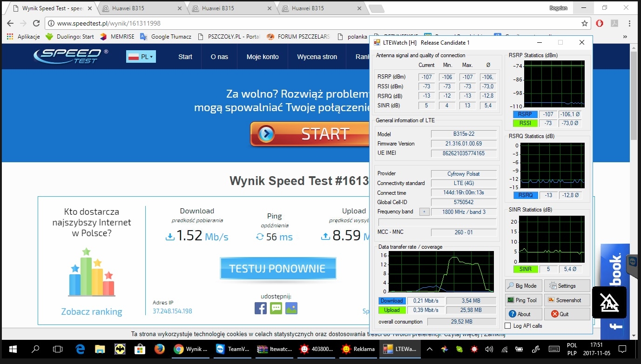
Task: Open the polanka bookmark
Action: [351, 36]
